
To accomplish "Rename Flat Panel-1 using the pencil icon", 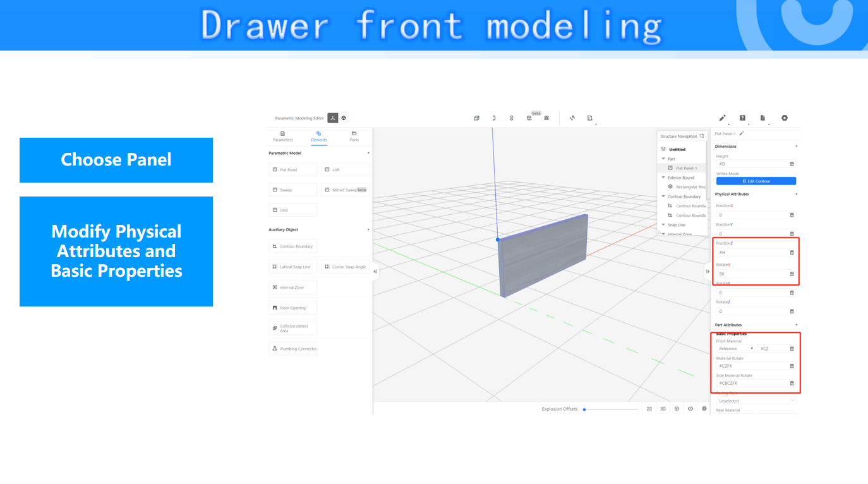I will 742,134.
